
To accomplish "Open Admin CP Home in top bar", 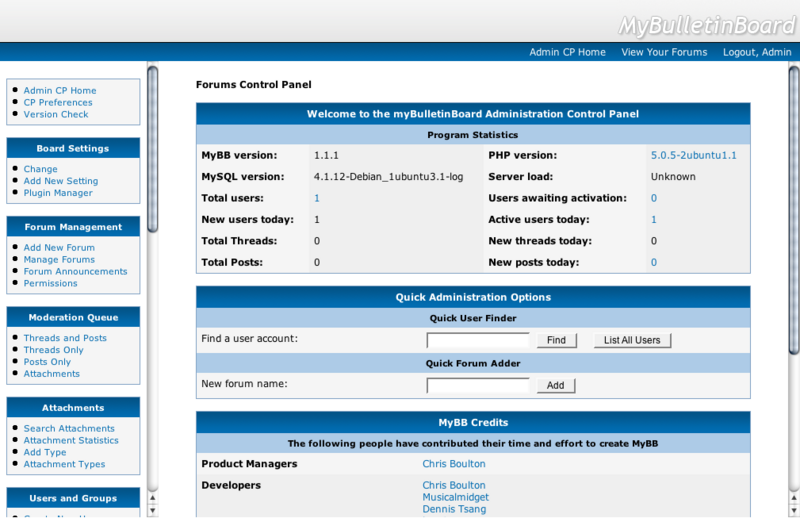I will tap(567, 52).
